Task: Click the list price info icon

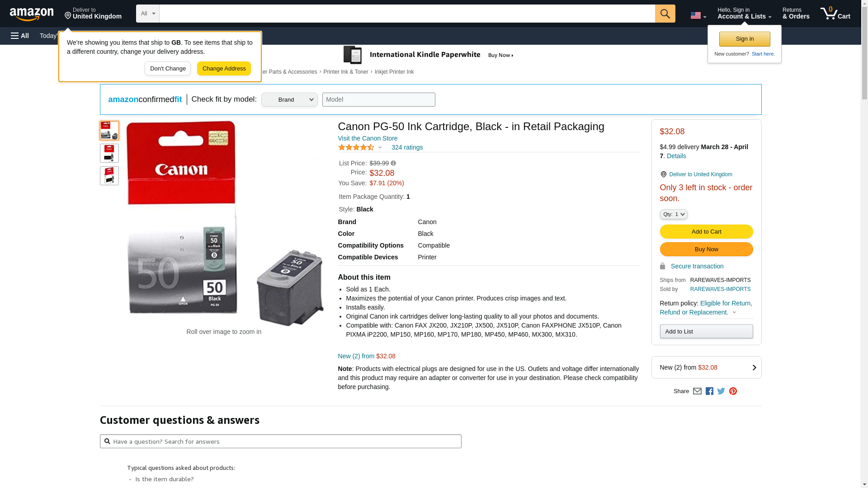Action: (393, 163)
